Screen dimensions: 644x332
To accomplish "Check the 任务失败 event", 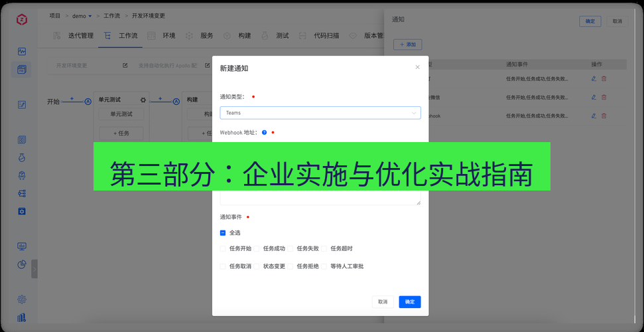I will point(290,248).
